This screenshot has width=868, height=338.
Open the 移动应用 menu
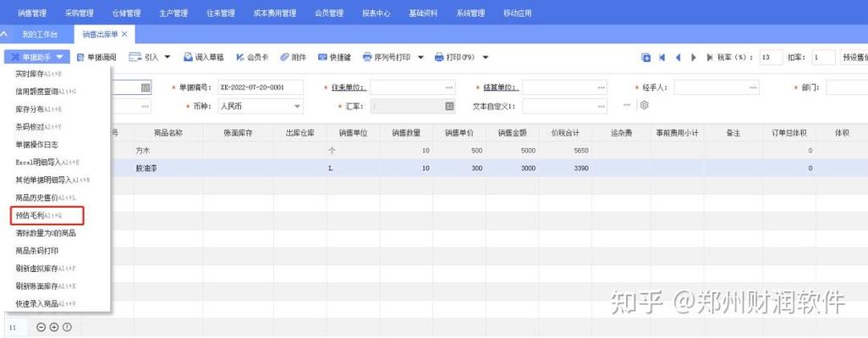click(518, 13)
